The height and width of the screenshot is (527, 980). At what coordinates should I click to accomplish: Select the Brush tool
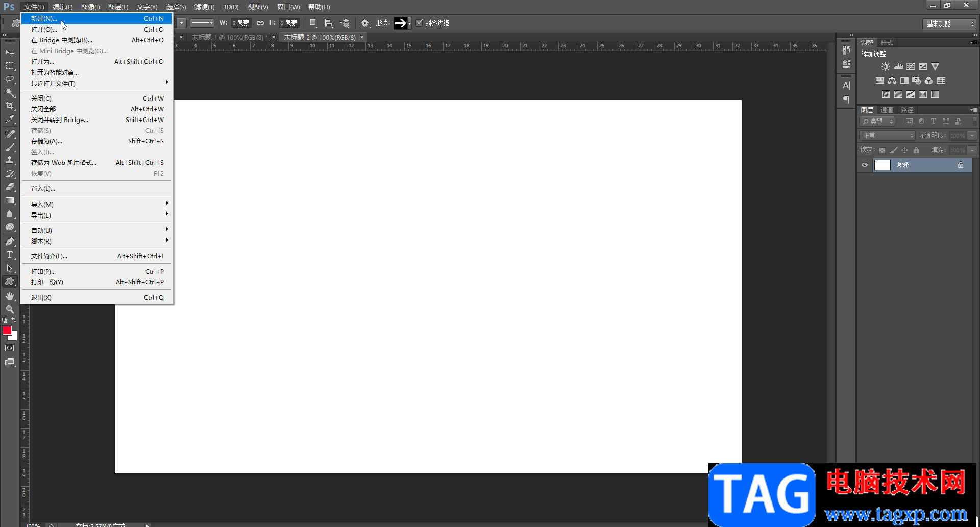10,147
